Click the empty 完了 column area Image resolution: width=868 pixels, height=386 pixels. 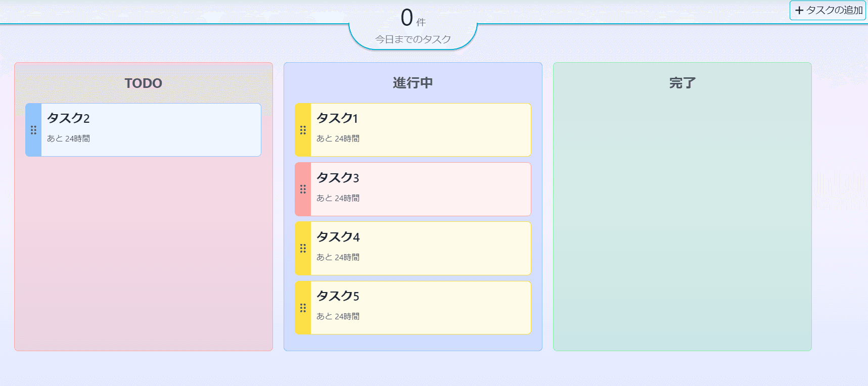coord(682,227)
